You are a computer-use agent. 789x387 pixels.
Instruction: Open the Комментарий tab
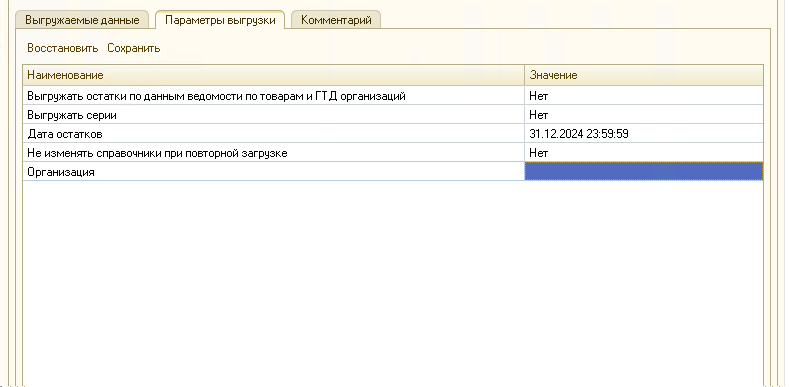(x=336, y=21)
